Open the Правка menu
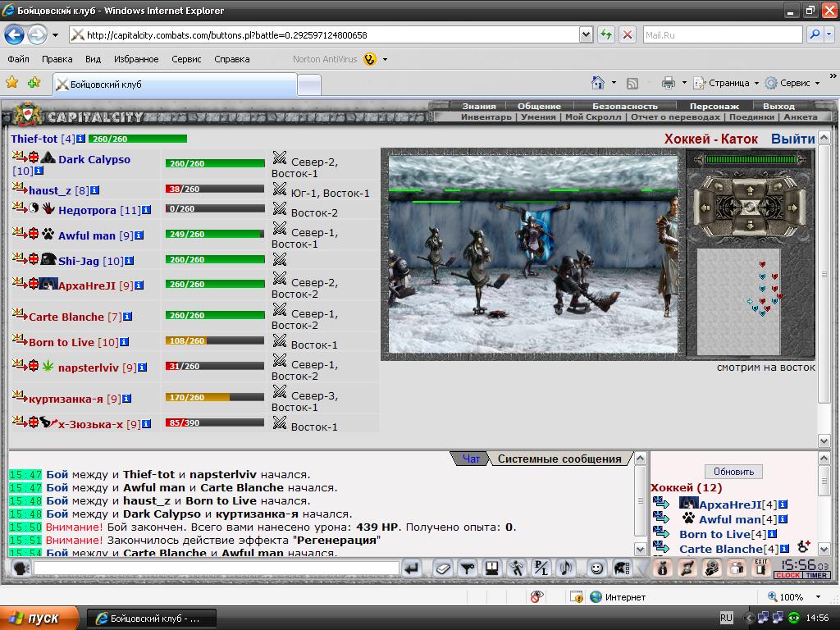 click(57, 59)
